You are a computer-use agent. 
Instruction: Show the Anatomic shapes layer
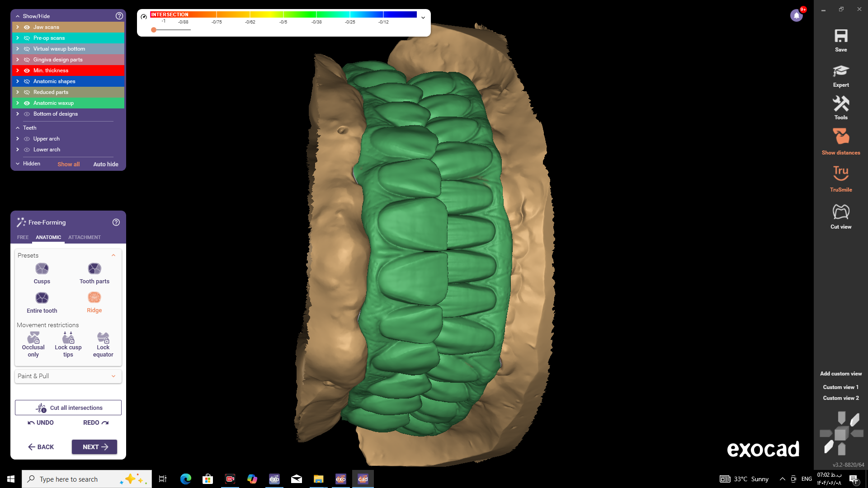pyautogui.click(x=27, y=81)
